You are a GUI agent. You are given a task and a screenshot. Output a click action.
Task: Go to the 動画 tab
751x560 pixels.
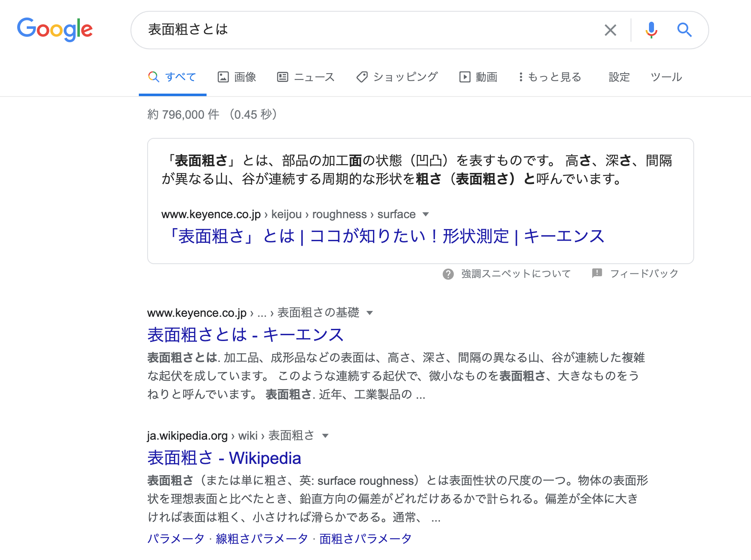[x=478, y=77]
